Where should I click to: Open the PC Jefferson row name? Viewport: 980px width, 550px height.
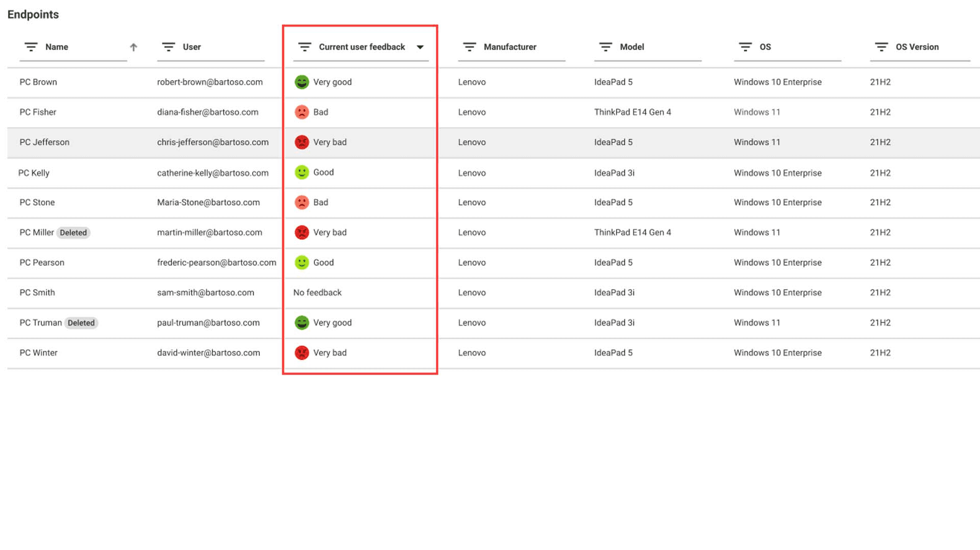(44, 142)
